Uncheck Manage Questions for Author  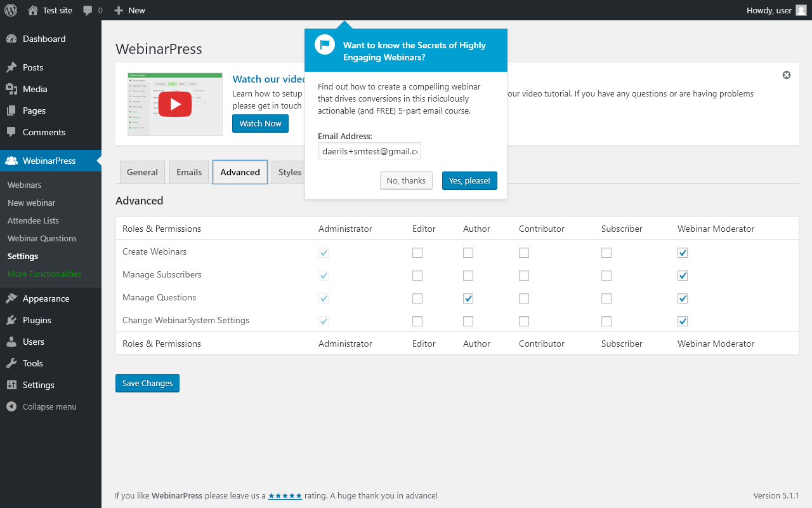click(x=468, y=298)
